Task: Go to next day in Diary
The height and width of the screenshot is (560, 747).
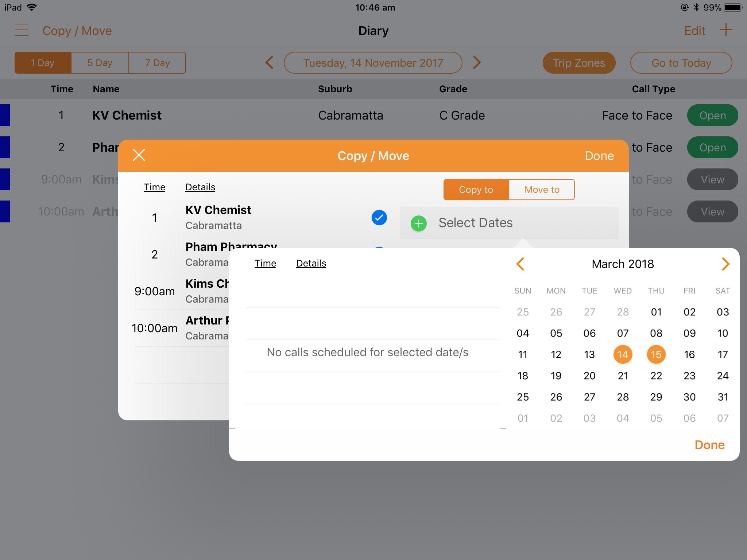Action: click(x=477, y=63)
